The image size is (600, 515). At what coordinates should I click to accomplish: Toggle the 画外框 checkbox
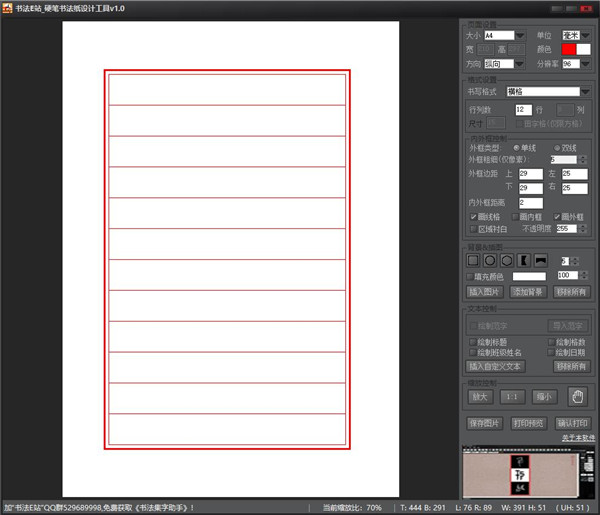(557, 217)
